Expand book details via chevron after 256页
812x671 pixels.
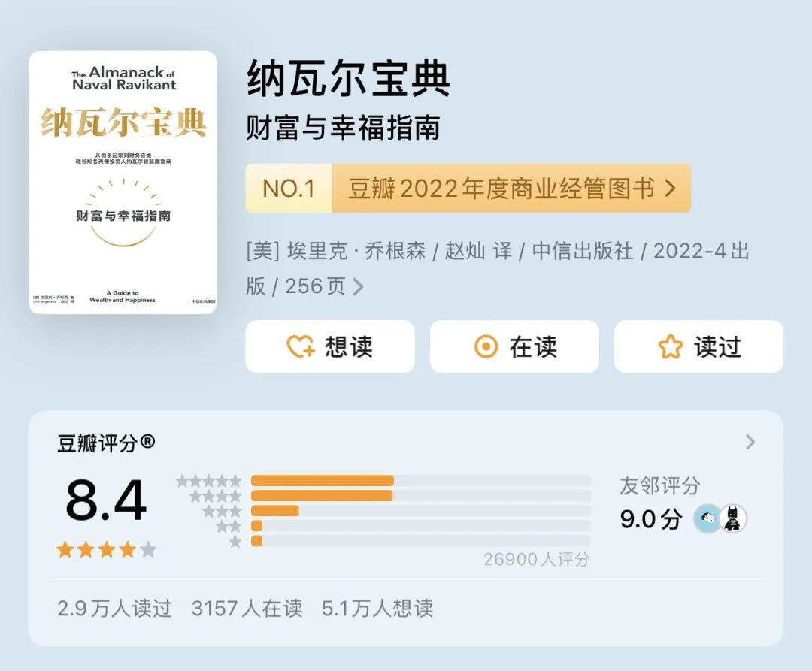pos(358,286)
